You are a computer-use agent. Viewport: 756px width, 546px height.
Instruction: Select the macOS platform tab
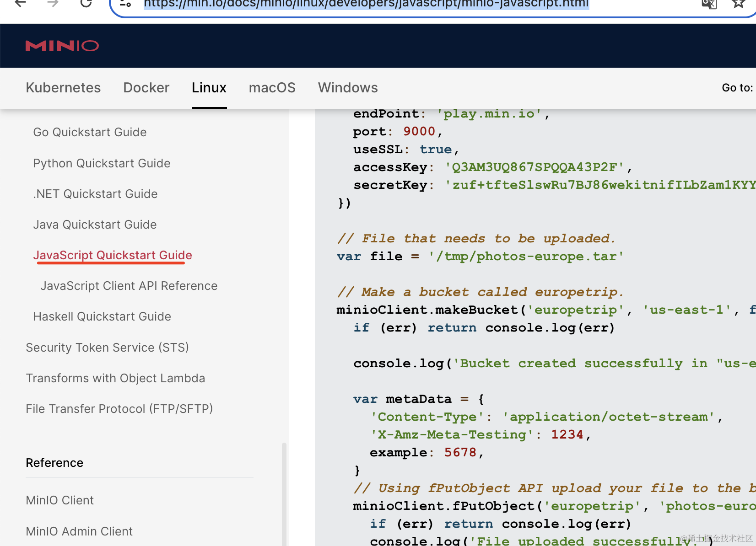(272, 88)
